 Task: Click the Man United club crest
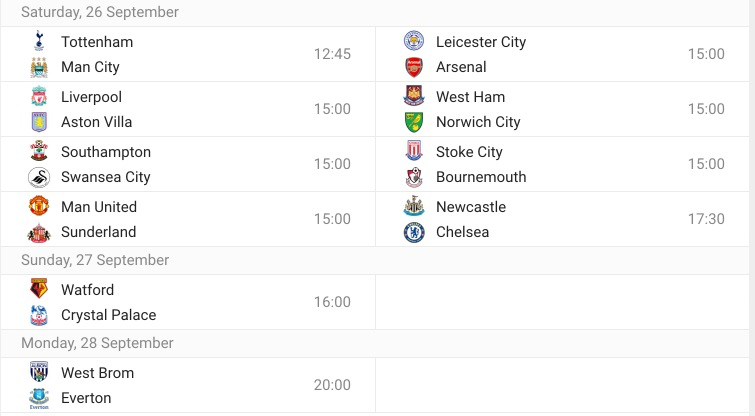39,207
